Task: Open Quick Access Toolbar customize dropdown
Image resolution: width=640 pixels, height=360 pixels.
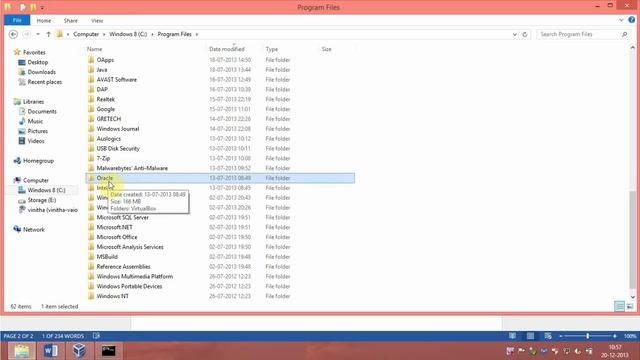Action: click(x=42, y=7)
